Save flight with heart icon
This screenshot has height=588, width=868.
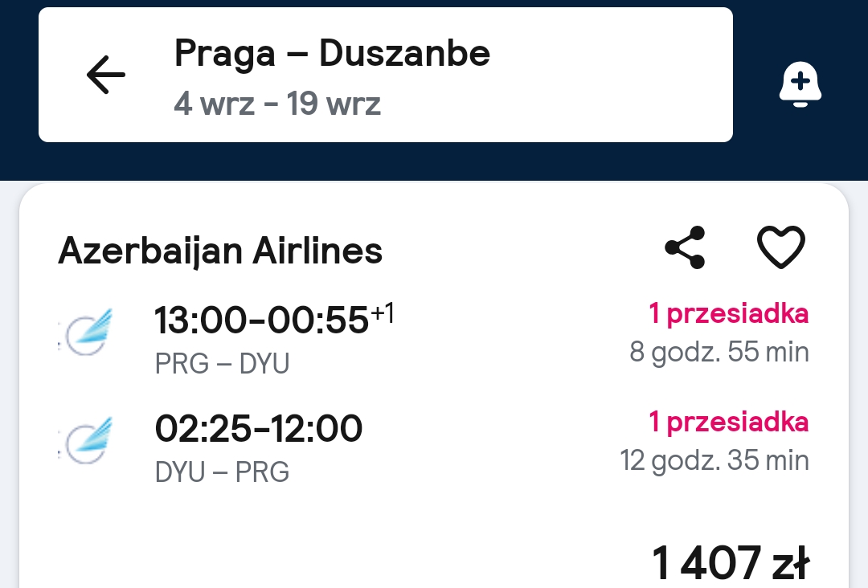tap(780, 247)
